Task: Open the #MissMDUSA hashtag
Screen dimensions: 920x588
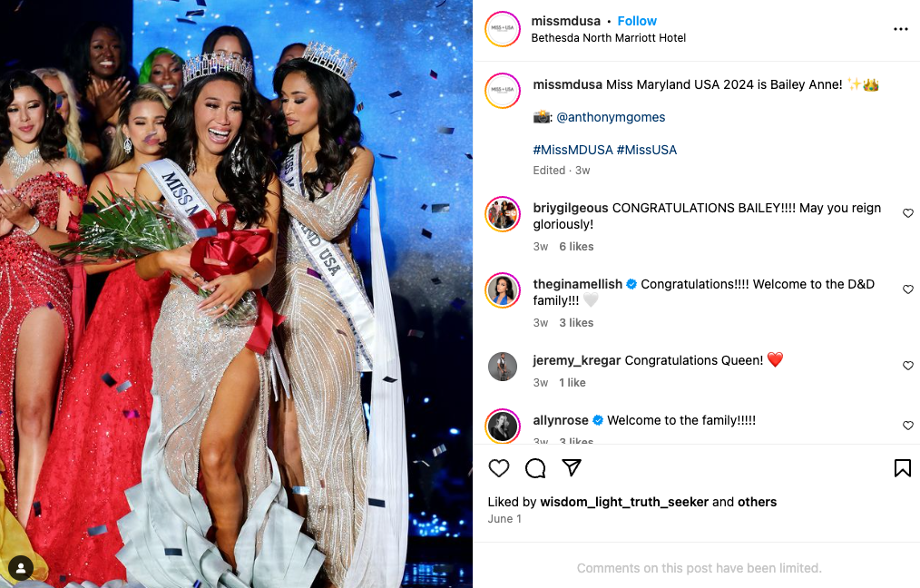Action: click(x=573, y=150)
